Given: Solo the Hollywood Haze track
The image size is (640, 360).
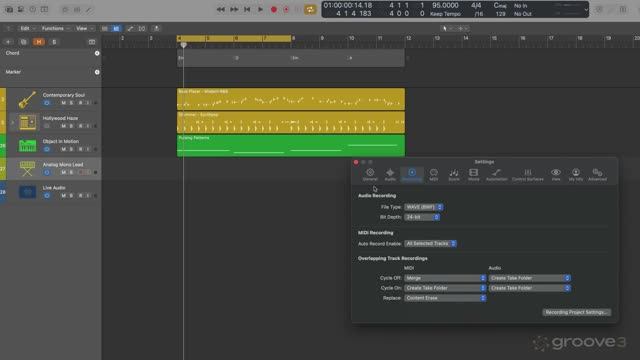Looking at the screenshot, I should point(71,126).
